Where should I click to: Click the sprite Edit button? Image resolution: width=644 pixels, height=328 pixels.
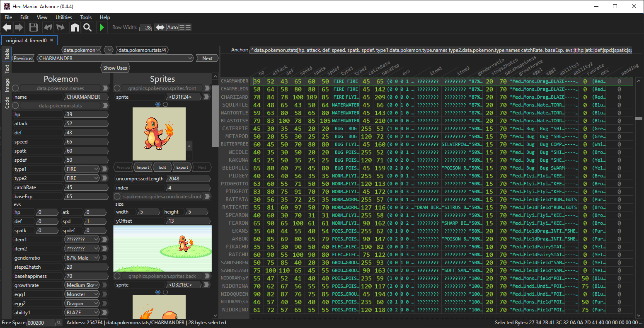(x=162, y=168)
